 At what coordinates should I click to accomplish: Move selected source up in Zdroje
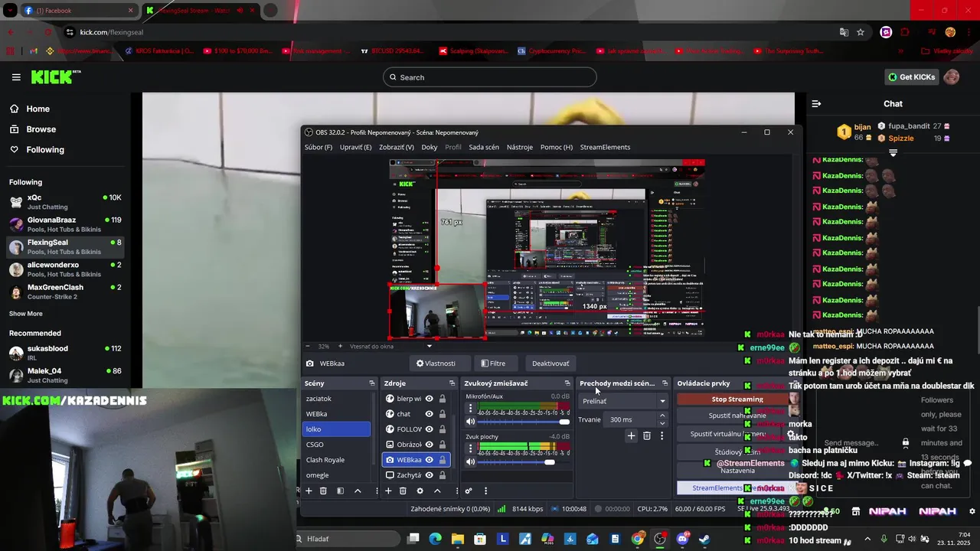tap(437, 491)
